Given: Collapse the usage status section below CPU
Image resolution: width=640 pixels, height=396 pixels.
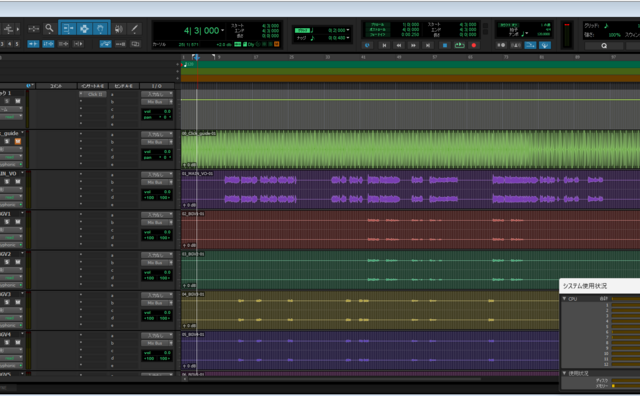Looking at the screenshot, I should click(x=564, y=373).
